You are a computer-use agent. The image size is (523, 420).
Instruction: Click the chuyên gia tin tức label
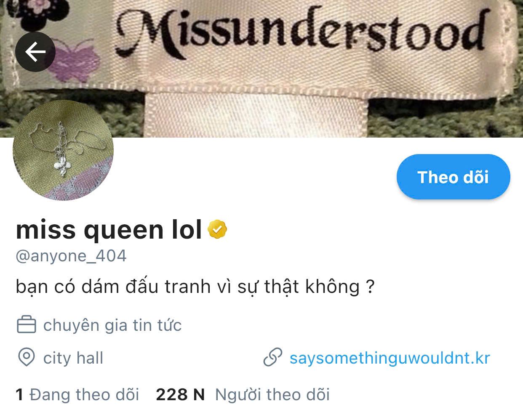[112, 325]
